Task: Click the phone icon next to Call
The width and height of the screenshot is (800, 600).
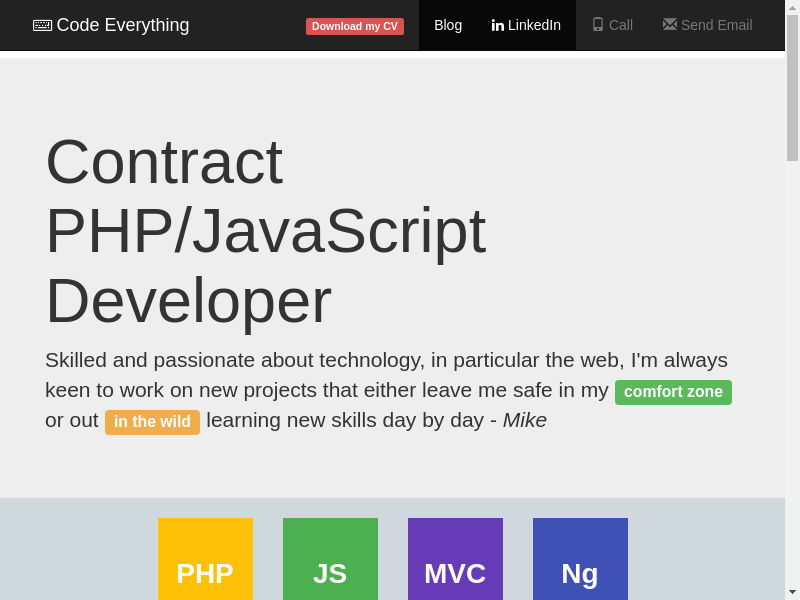Action: pos(598,25)
